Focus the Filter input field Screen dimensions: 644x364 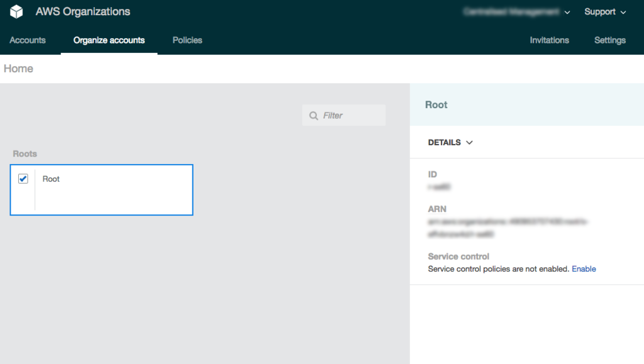(344, 115)
